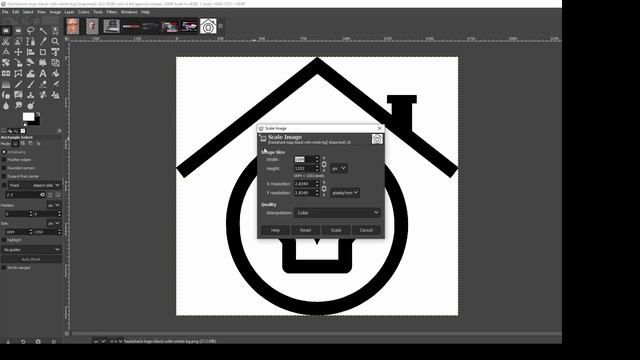Image resolution: width=640 pixels, height=360 pixels.
Task: Select the Crop tool
Action: pyautogui.click(x=43, y=52)
